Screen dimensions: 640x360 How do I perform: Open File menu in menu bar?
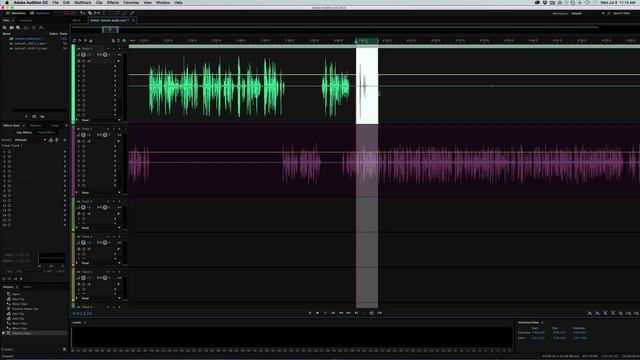point(56,2)
